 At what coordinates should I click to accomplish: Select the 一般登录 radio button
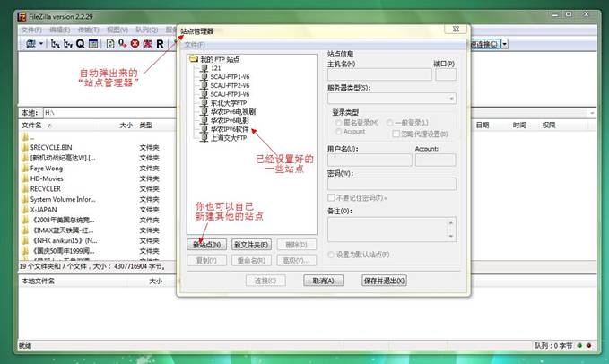[389, 123]
